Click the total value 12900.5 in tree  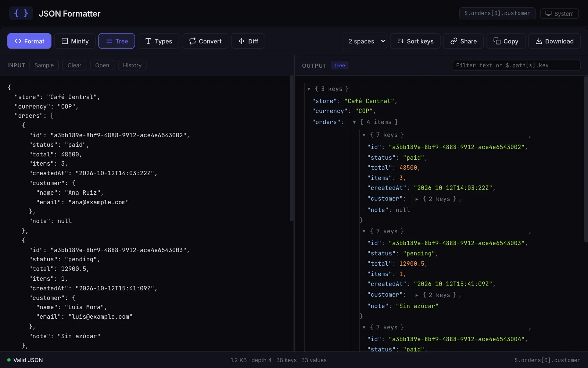412,263
